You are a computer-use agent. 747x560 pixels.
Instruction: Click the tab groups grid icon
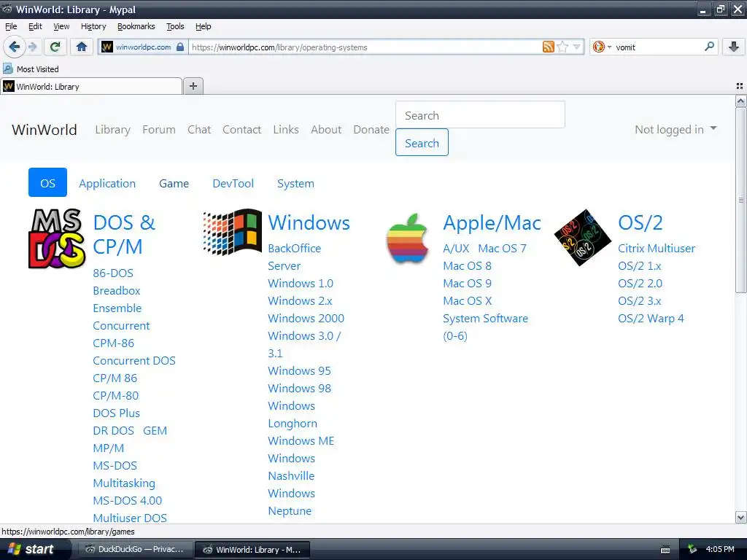740,86
